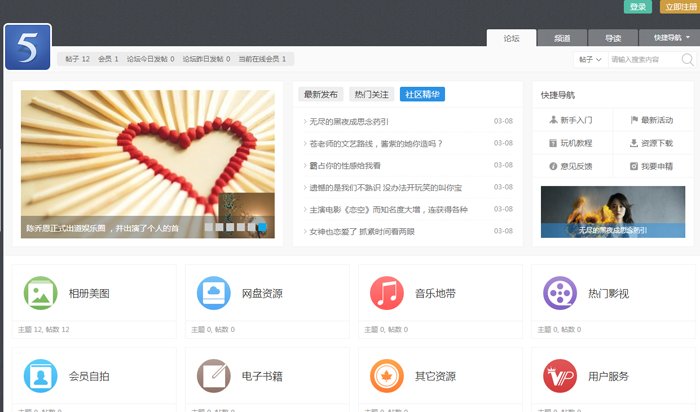Select the first slideshow indicator dot

point(208,227)
